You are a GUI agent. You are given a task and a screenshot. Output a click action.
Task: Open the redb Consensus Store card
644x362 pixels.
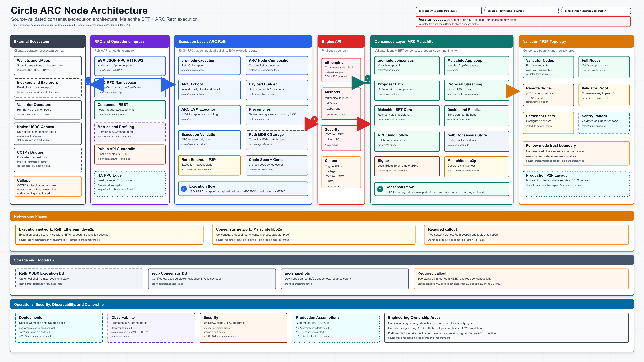[x=476, y=141]
